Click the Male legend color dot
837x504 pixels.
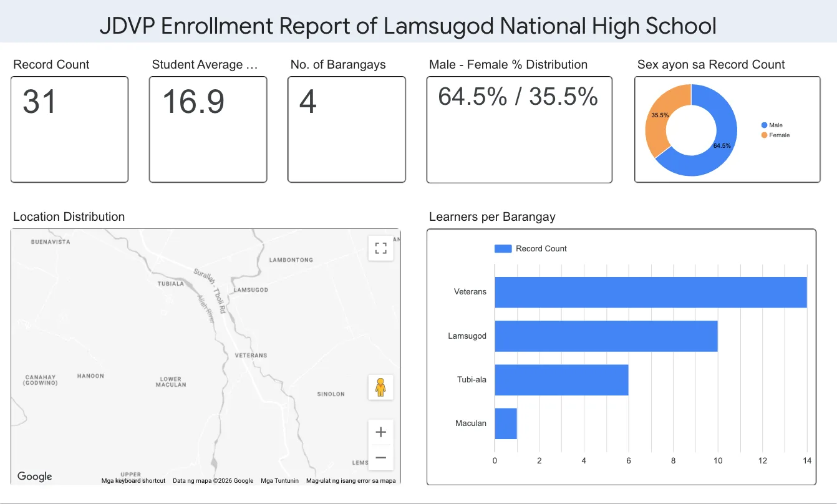click(764, 125)
